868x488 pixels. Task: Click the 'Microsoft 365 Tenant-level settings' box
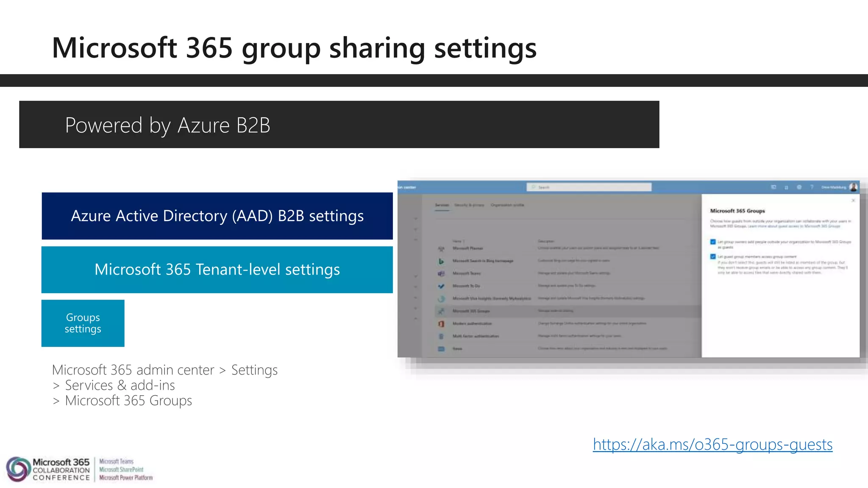pos(217,270)
